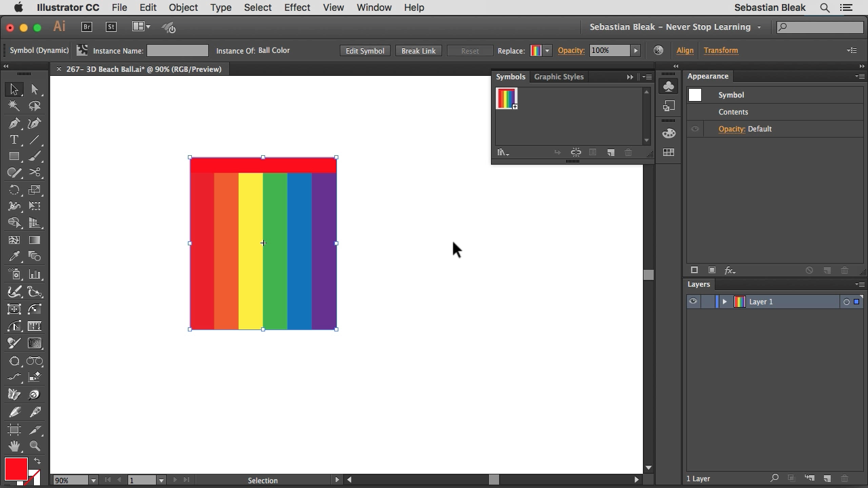Select the Direct Selection tool
This screenshot has height=488, width=868.
pos(35,89)
